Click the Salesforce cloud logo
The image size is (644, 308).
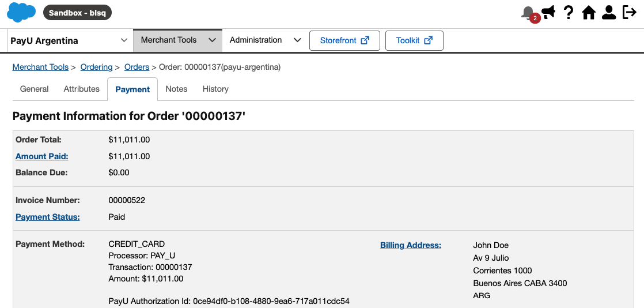tap(21, 12)
